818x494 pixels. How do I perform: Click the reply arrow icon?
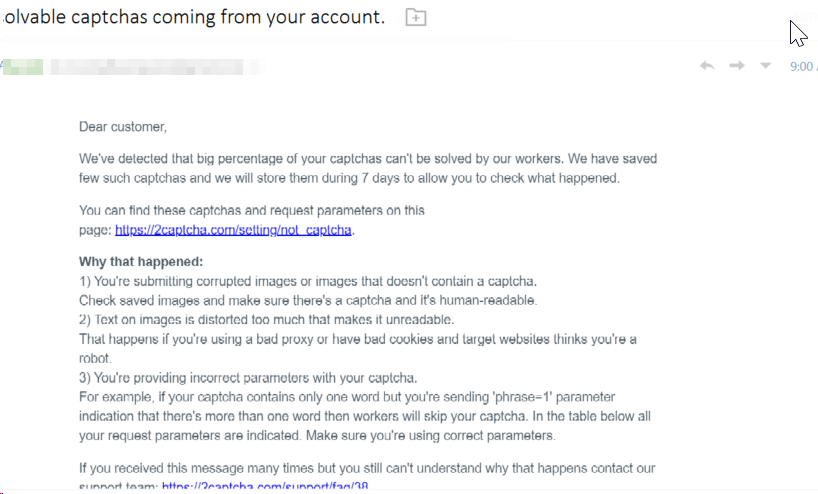click(x=707, y=66)
